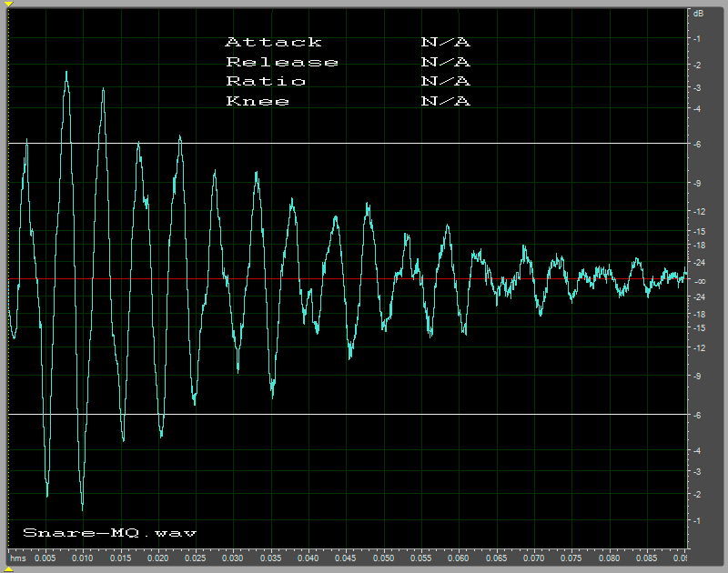728x573 pixels.
Task: Select the Release label text
Action: tap(282, 62)
